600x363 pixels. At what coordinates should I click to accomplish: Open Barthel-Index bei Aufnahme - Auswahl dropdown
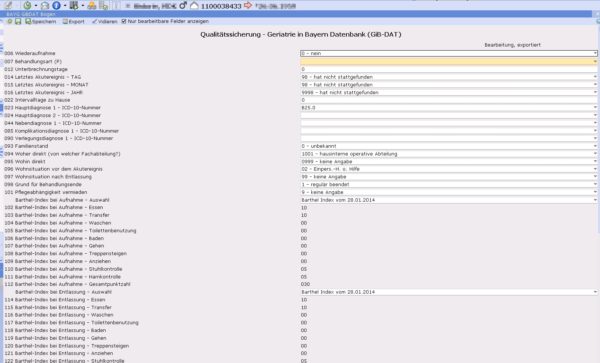(448, 200)
